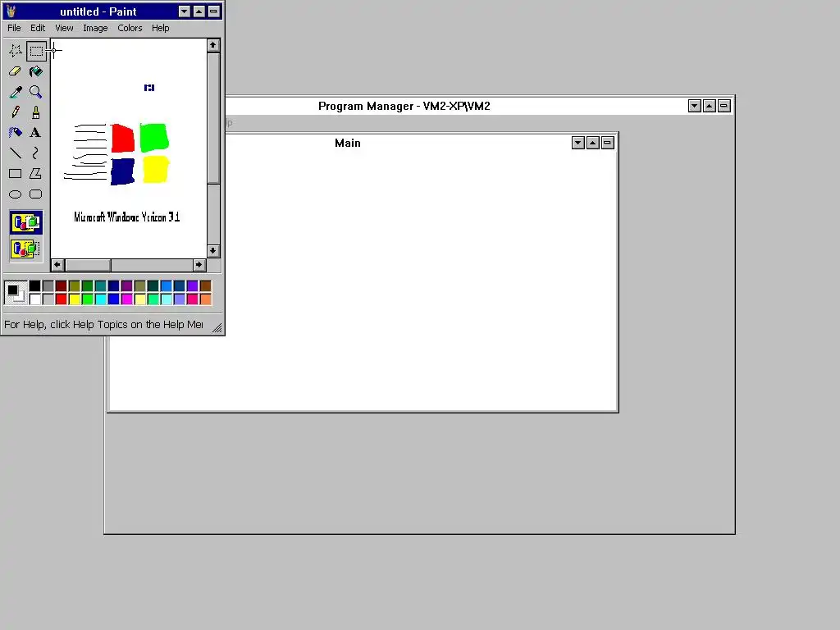Select the dark gray palette swatch
Screen dimensions: 840x630
coord(48,285)
